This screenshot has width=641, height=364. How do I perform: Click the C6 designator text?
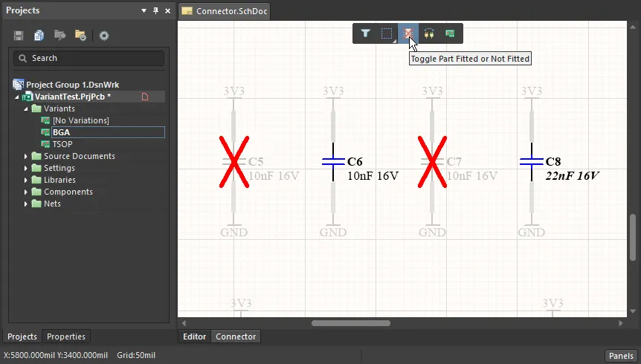355,162
